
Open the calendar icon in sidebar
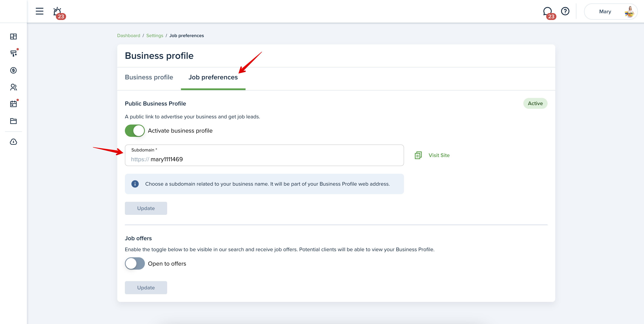[13, 104]
